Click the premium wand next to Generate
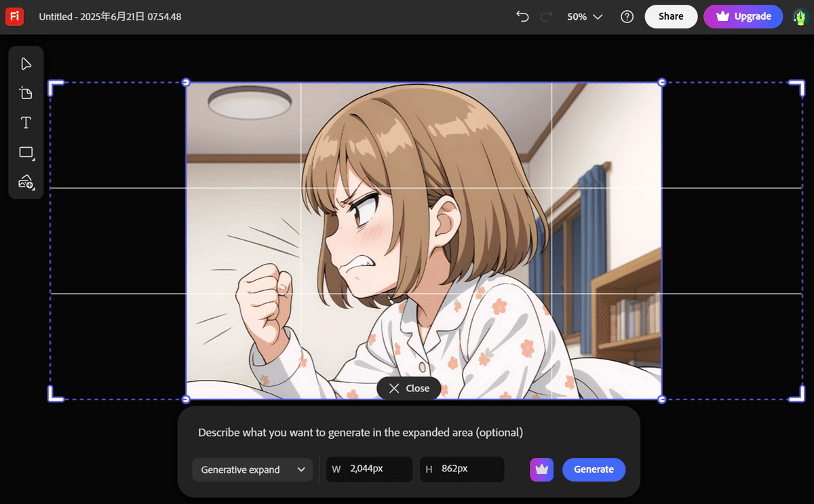The width and height of the screenshot is (814, 504). (541, 469)
